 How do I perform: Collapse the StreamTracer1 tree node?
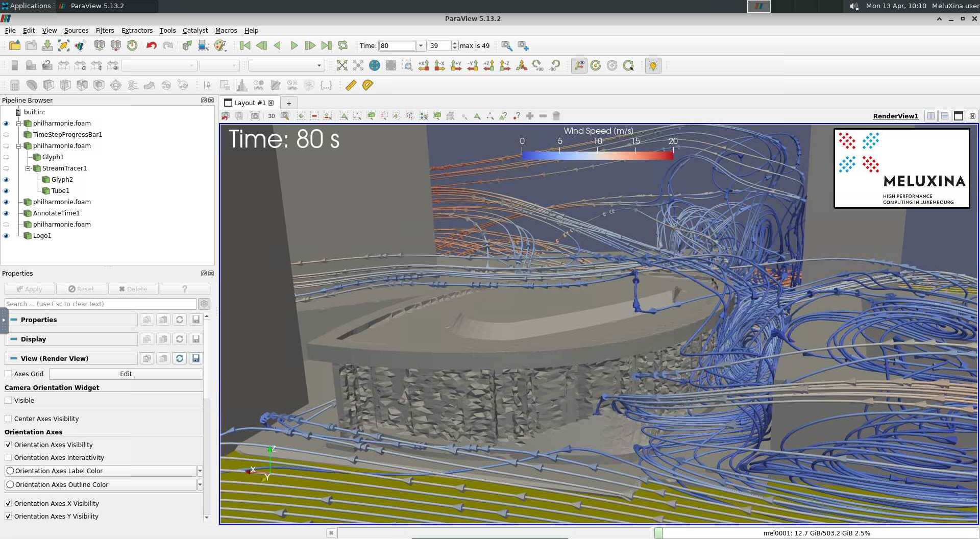pos(28,168)
